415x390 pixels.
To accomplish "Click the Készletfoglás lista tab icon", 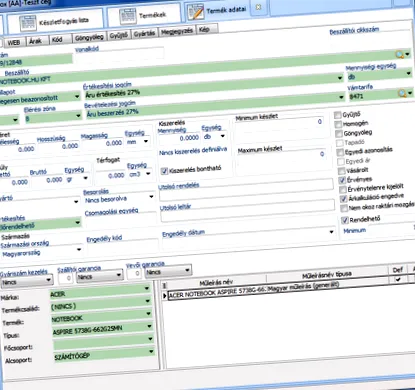I will pos(28,23).
